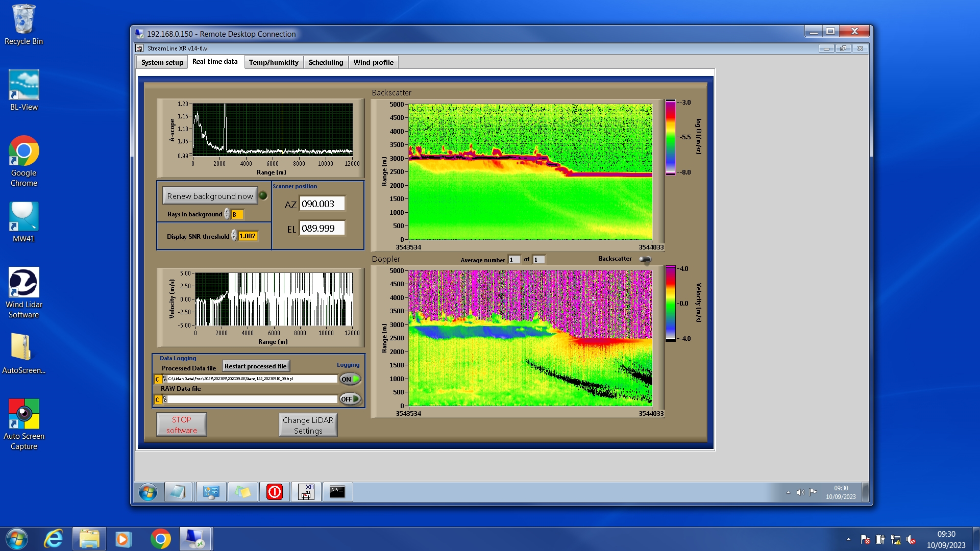Toggle the Backscatter switch above Doppler plot
980x551 pixels.
(x=645, y=259)
